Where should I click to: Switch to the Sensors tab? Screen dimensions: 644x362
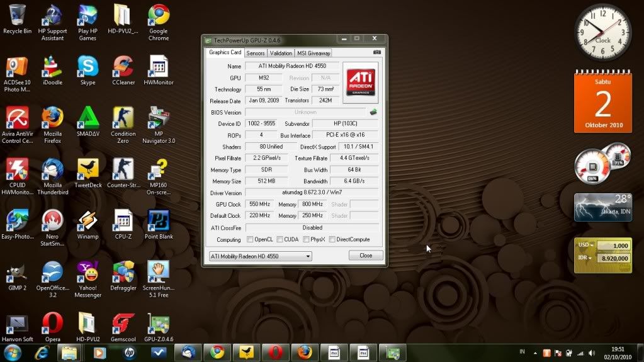click(256, 53)
